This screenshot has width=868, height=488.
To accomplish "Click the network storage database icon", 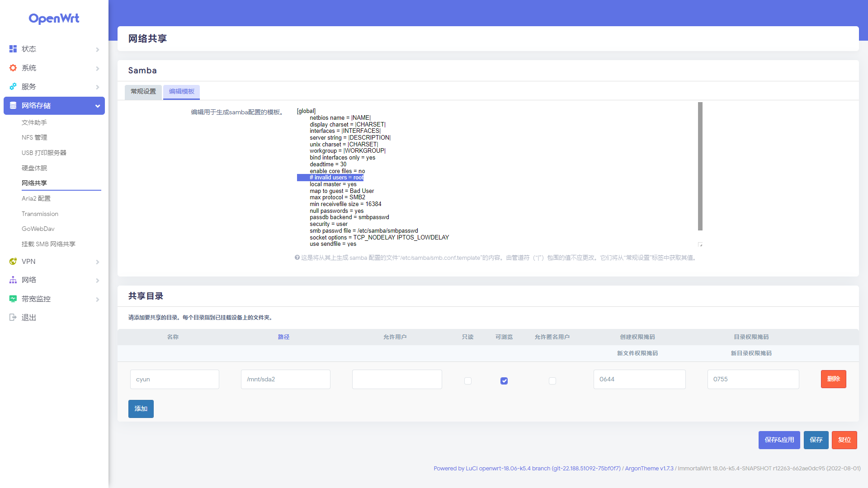I will pos(13,105).
